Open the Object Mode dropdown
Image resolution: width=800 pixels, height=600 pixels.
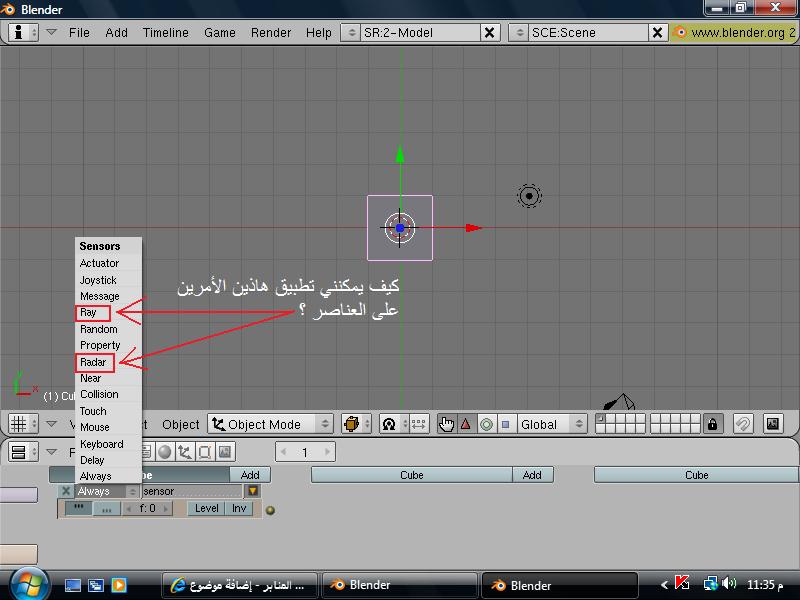click(x=270, y=424)
